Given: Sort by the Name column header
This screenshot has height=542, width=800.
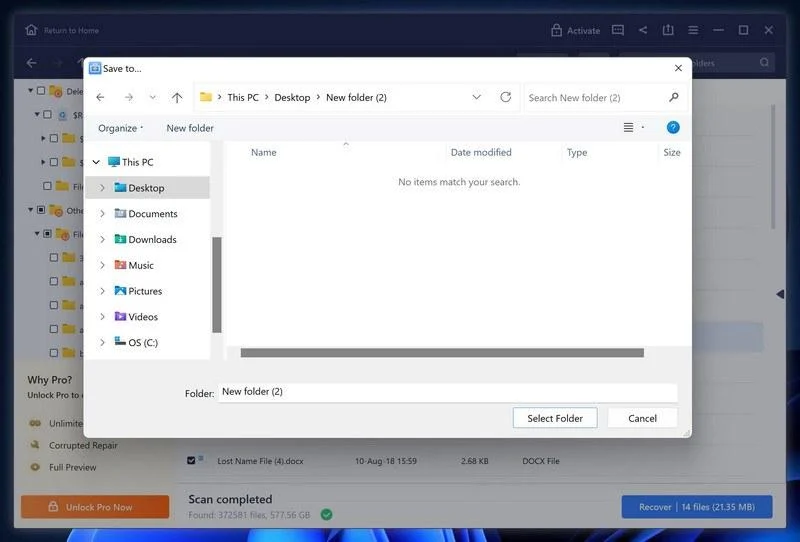Looking at the screenshot, I should pos(264,152).
